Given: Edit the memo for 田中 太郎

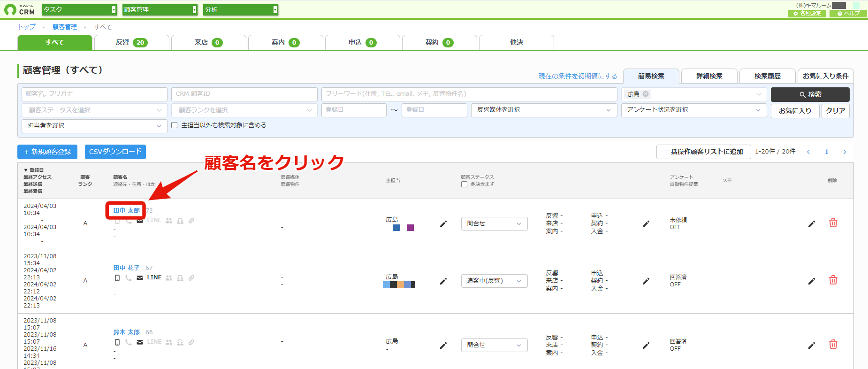Looking at the screenshot, I should [812, 224].
